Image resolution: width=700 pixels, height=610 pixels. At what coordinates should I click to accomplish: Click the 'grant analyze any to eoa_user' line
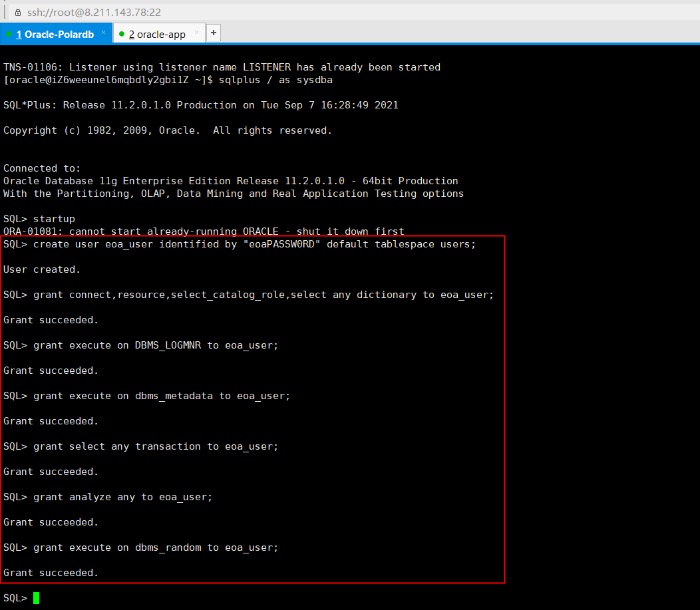click(x=108, y=497)
